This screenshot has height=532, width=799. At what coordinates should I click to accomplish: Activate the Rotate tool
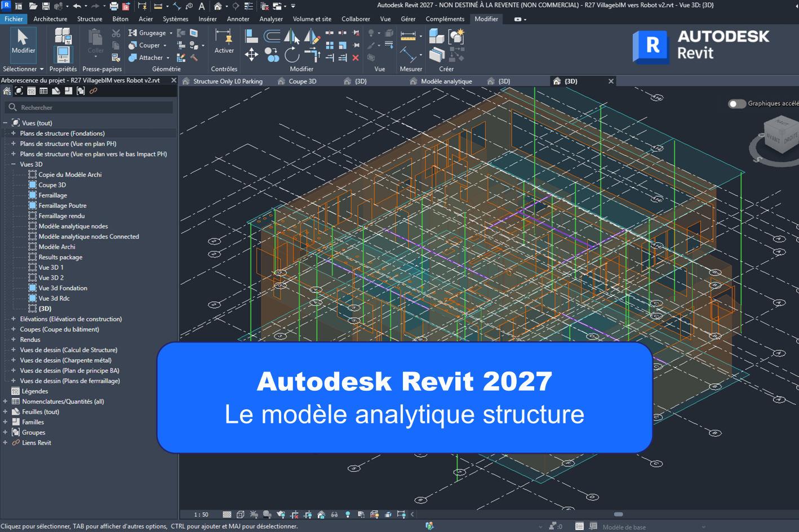[292, 55]
